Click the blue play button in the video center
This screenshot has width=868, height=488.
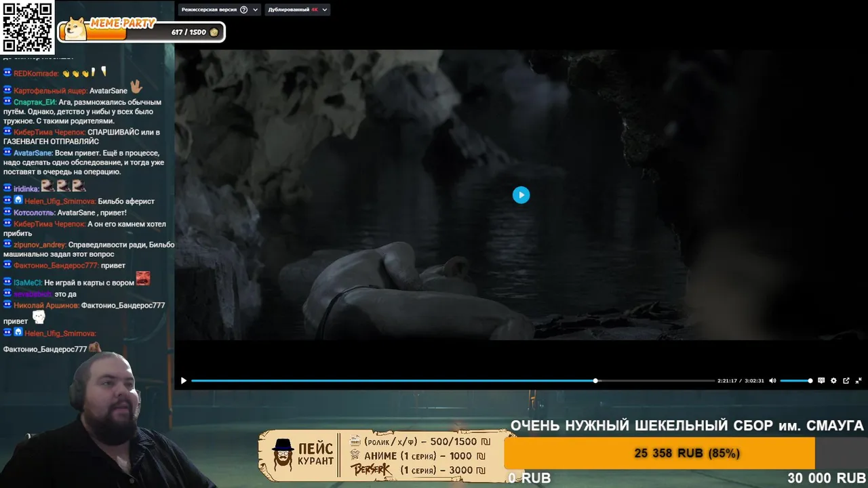[521, 195]
